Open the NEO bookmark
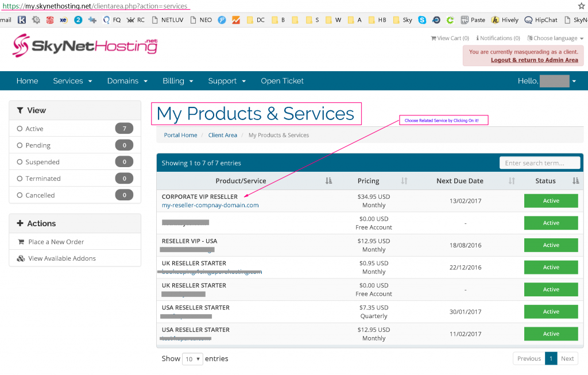This screenshot has width=588, height=375. (201, 20)
